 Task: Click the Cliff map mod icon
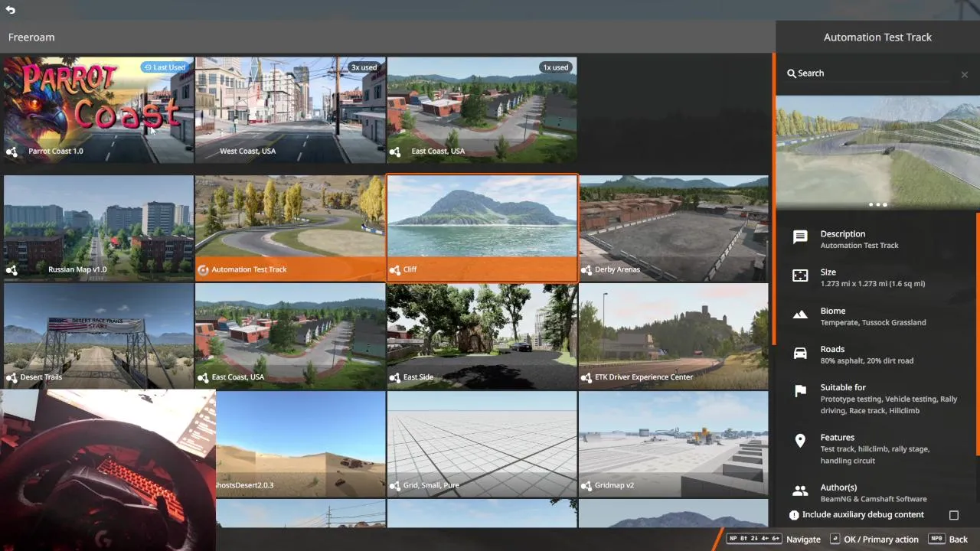click(x=395, y=269)
